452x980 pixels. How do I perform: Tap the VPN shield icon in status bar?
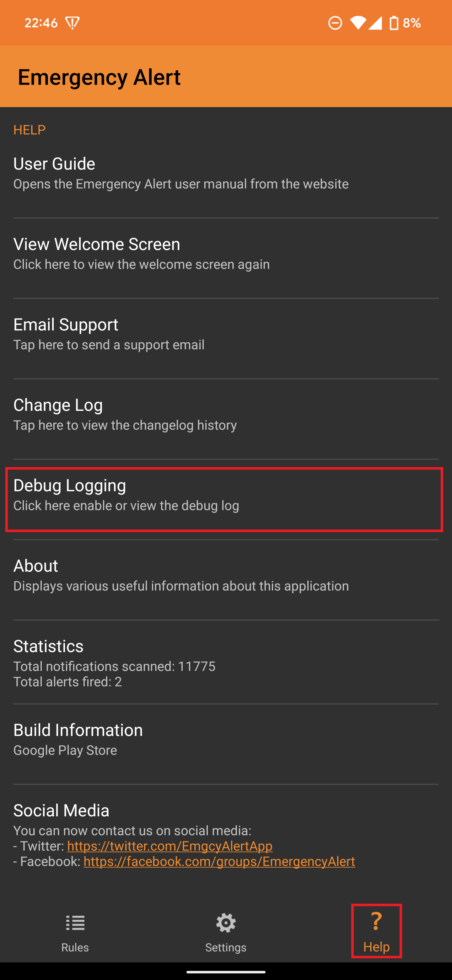[x=72, y=23]
